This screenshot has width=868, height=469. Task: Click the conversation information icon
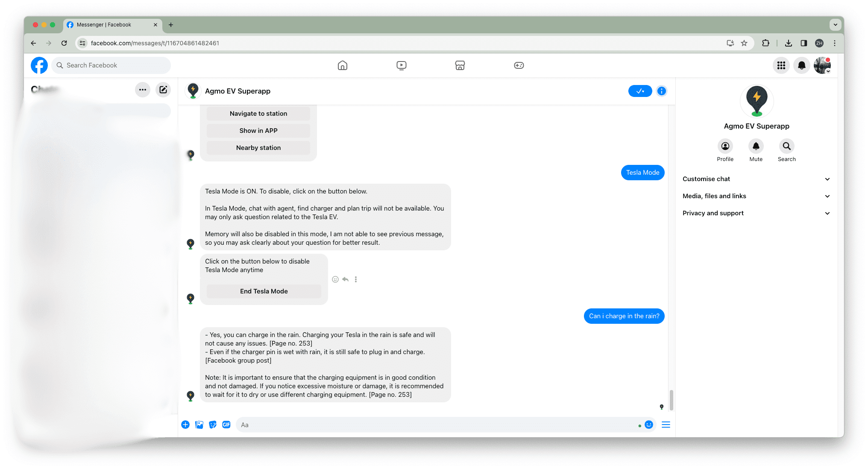[x=662, y=91]
